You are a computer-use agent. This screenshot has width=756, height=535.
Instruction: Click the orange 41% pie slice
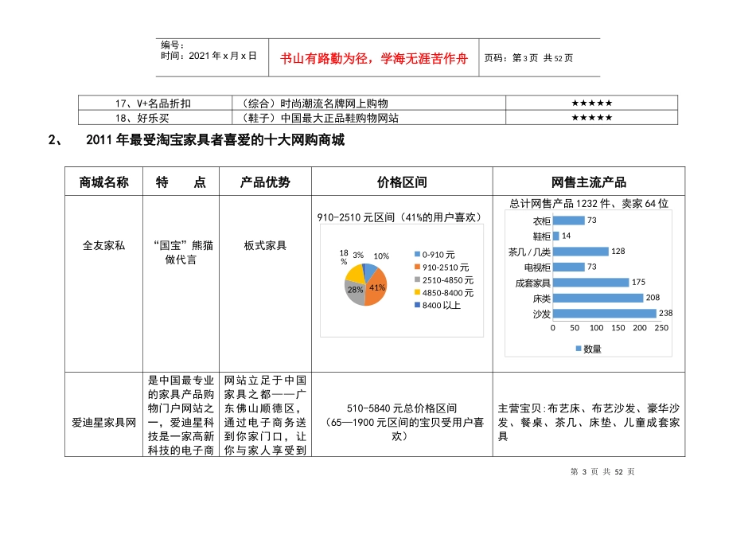pyautogui.click(x=377, y=287)
